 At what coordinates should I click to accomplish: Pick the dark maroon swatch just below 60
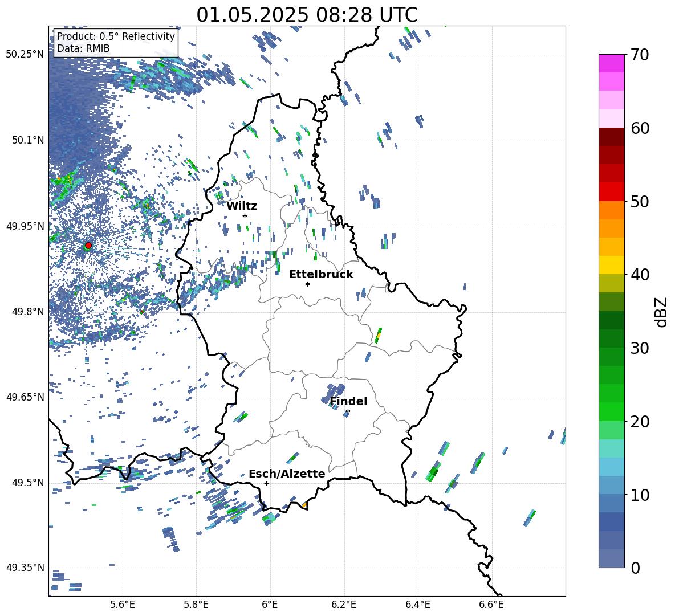611,137
